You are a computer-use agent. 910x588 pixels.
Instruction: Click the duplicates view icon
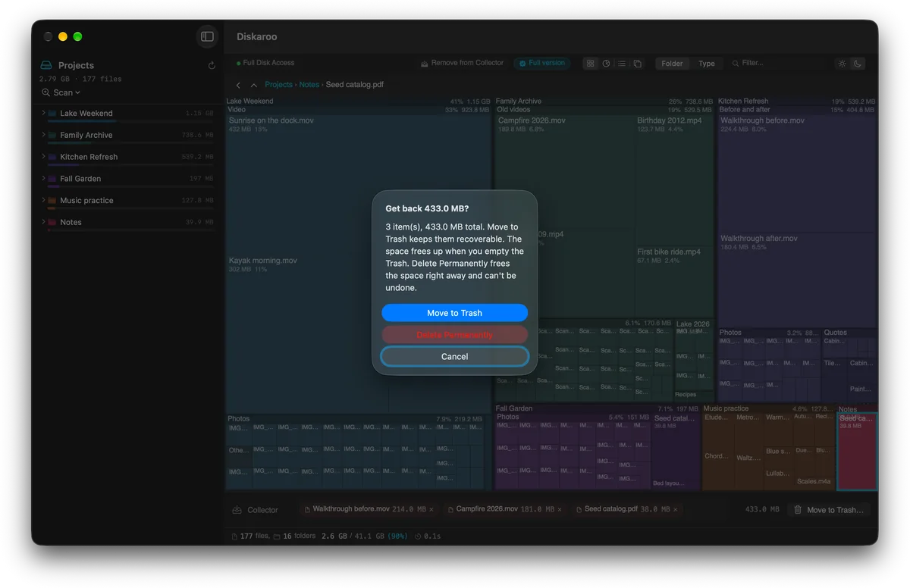(x=638, y=64)
